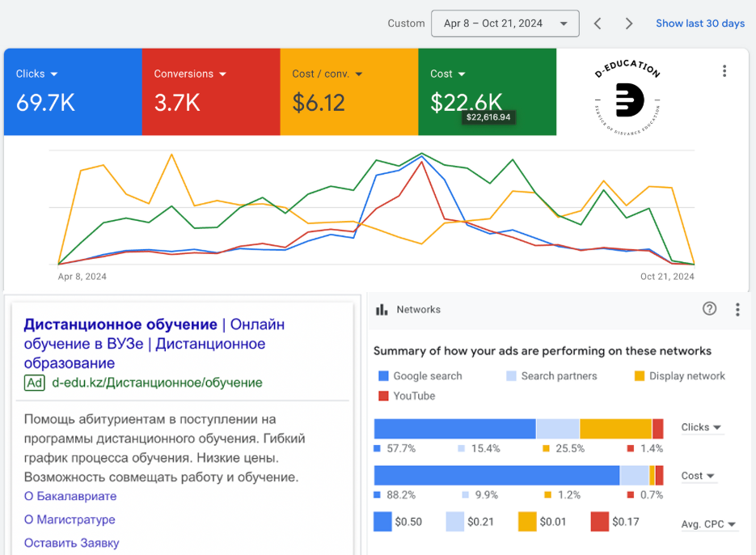Click the Оставить Заявку sitelink

pos(71,543)
